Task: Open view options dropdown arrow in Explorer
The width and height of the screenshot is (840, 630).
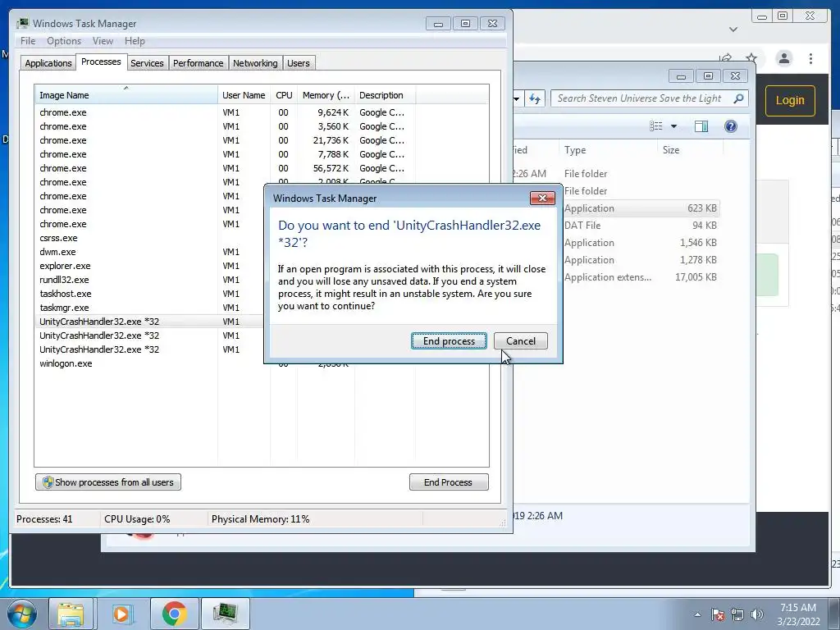Action: 674,126
